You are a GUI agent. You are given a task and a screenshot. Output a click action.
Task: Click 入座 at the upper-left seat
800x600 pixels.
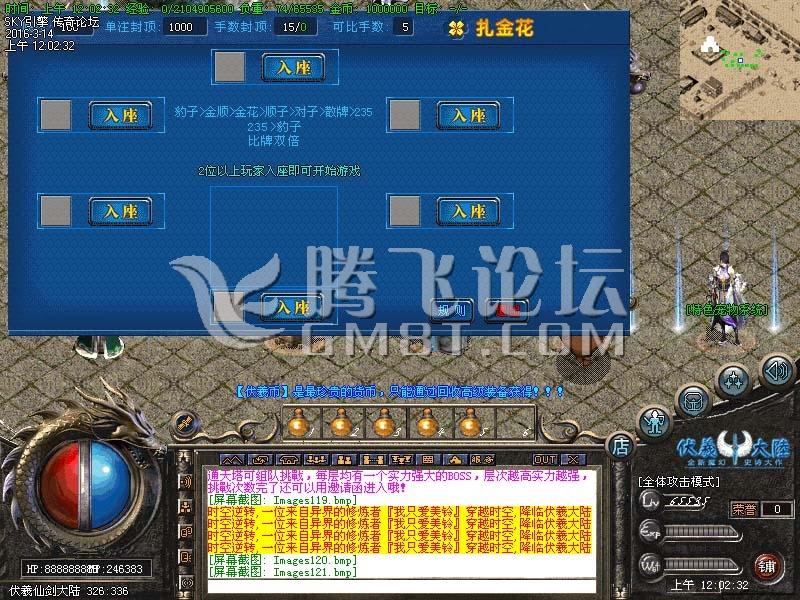[x=120, y=115]
